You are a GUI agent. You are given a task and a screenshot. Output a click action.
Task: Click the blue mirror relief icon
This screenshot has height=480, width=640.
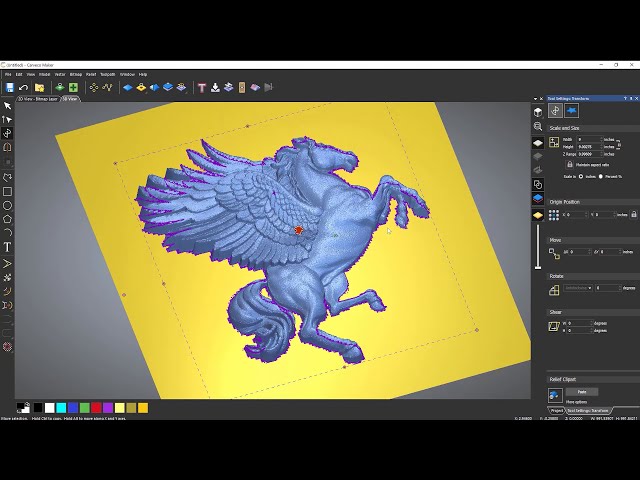pyautogui.click(x=155, y=87)
